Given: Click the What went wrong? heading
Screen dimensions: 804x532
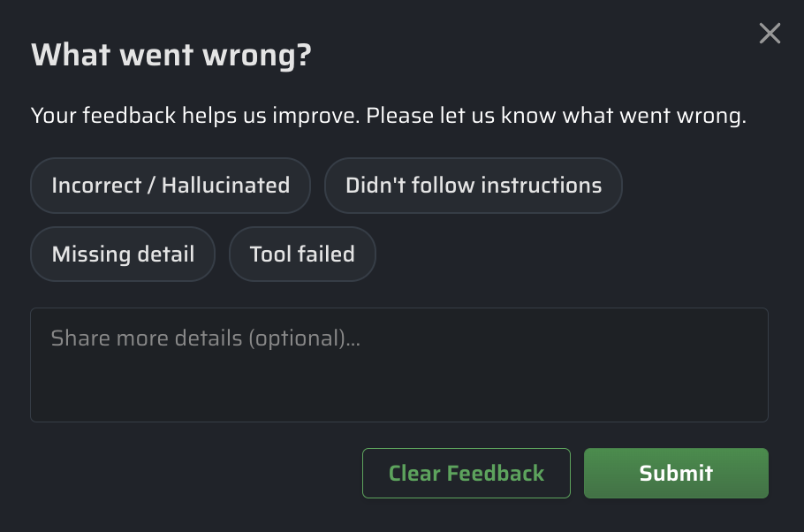Looking at the screenshot, I should (x=171, y=56).
